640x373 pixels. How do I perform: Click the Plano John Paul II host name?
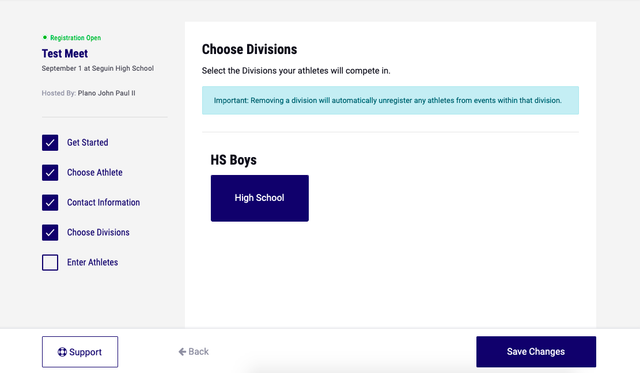(x=107, y=93)
